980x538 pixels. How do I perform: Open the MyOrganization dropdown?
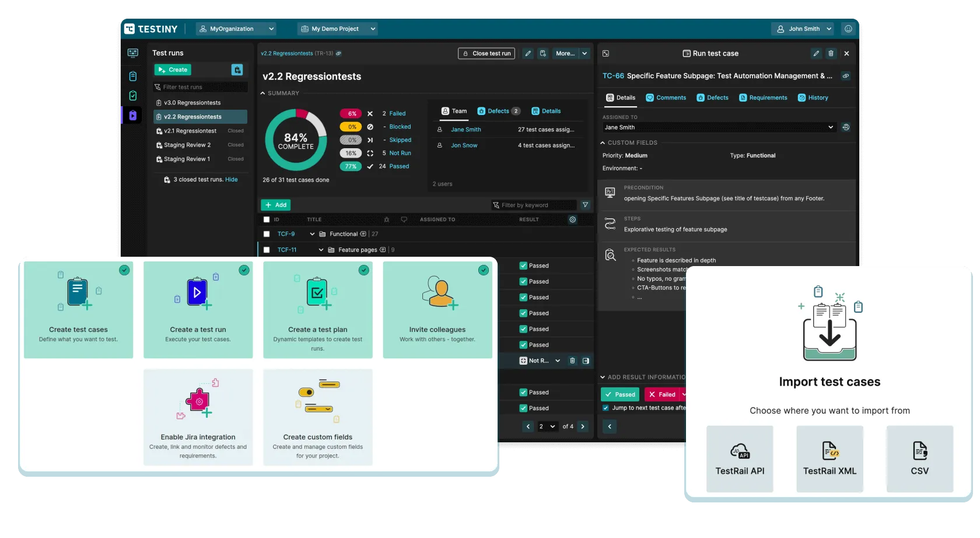[236, 29]
